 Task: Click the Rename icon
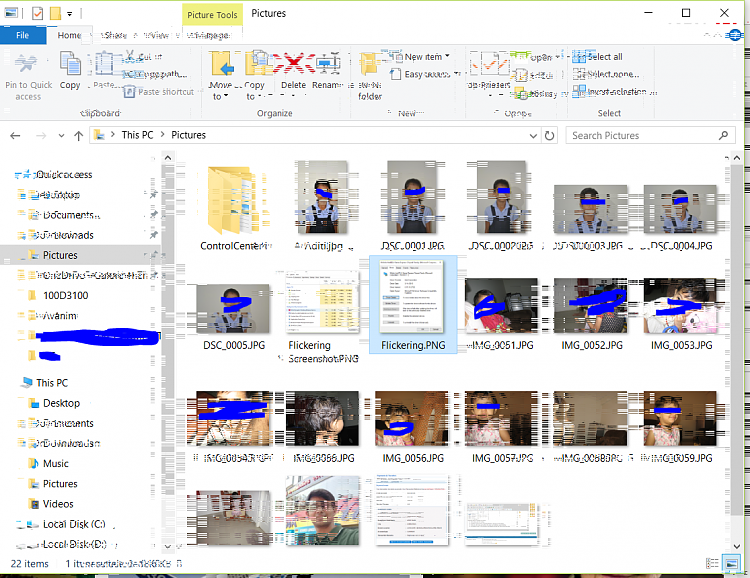327,64
